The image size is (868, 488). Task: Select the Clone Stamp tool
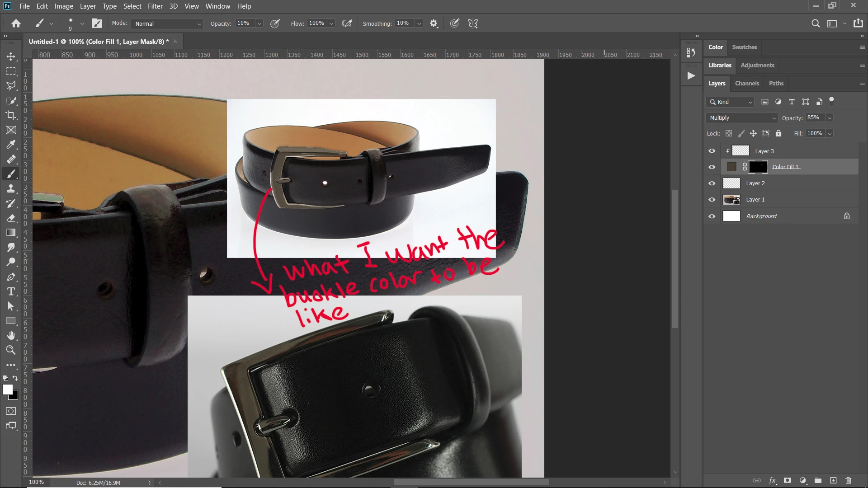pyautogui.click(x=11, y=188)
